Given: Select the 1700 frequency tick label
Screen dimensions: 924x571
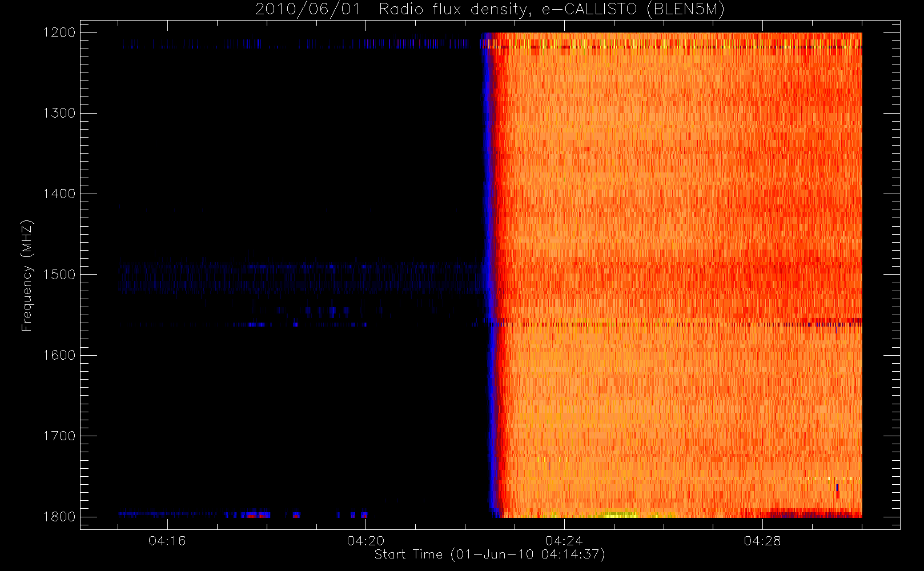Looking at the screenshot, I should pyautogui.click(x=60, y=436).
